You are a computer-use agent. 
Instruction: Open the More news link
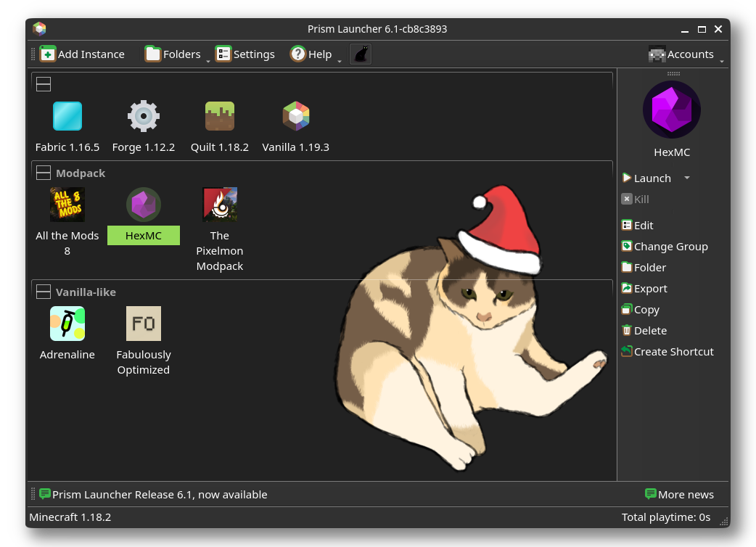[679, 495]
